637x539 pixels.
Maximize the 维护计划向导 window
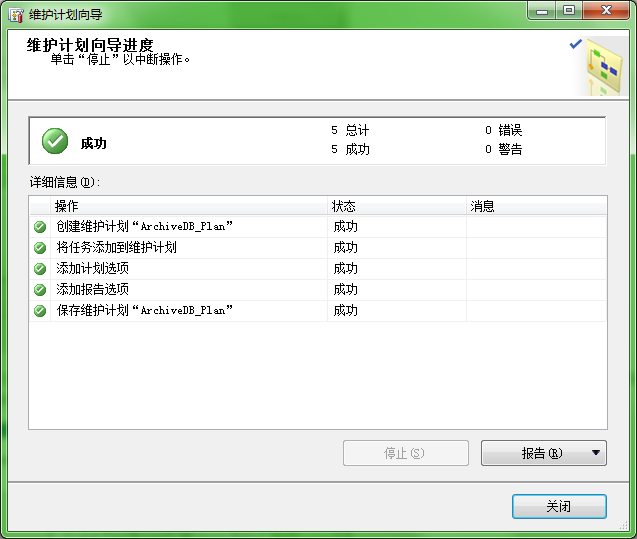pyautogui.click(x=569, y=11)
